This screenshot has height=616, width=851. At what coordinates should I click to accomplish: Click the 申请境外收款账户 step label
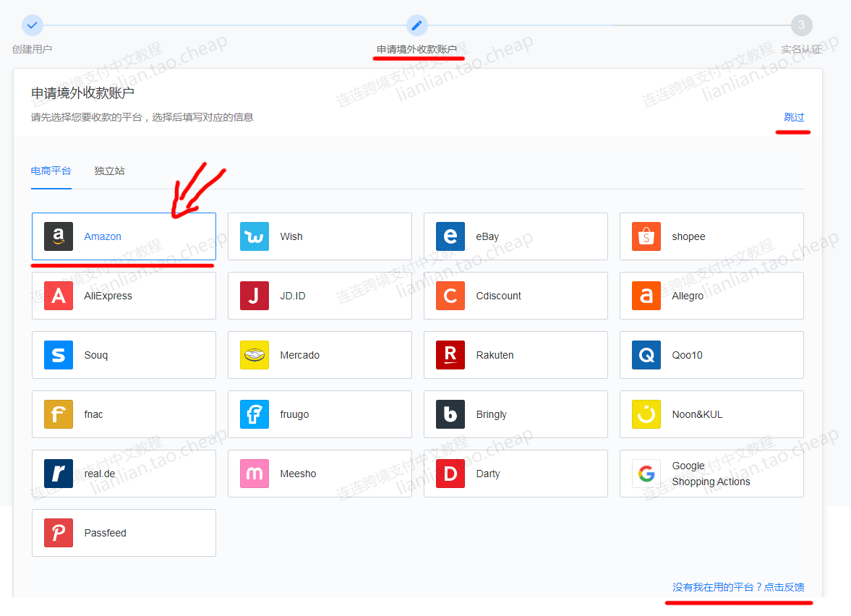coord(416,49)
